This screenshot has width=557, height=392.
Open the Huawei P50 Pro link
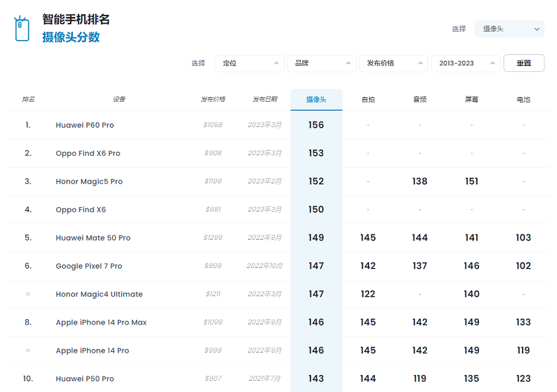85,379
